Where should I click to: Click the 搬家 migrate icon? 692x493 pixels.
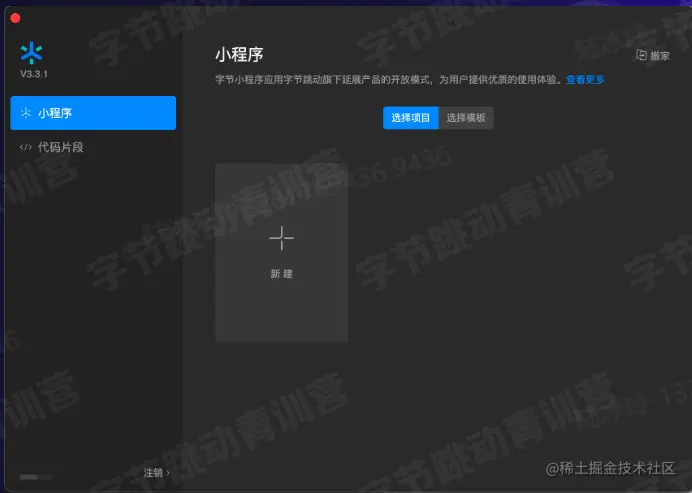point(641,55)
